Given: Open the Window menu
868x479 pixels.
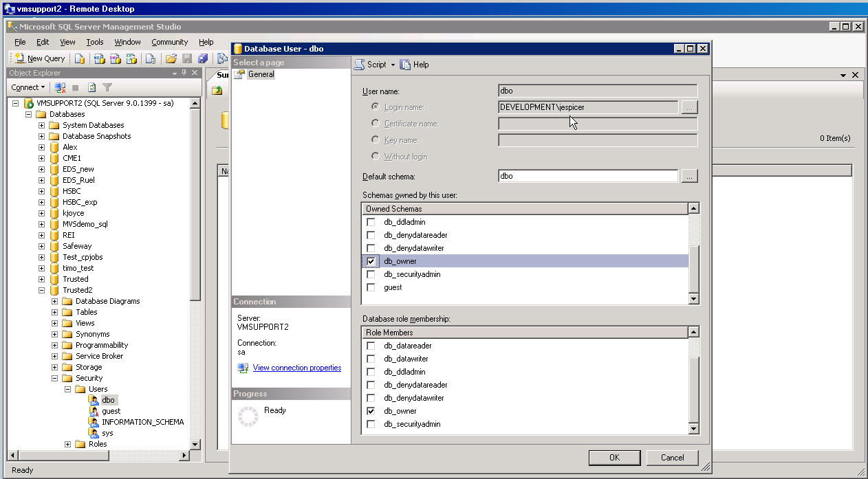Looking at the screenshot, I should click(127, 42).
